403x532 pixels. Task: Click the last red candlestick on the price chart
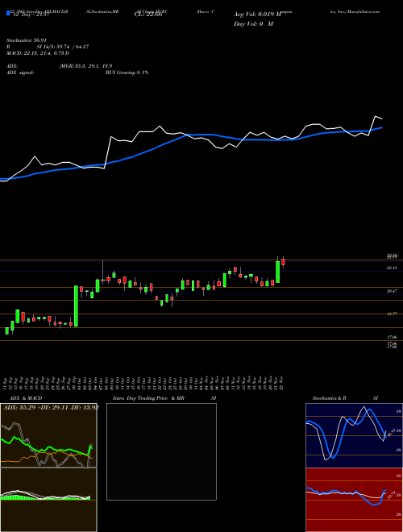click(283, 262)
